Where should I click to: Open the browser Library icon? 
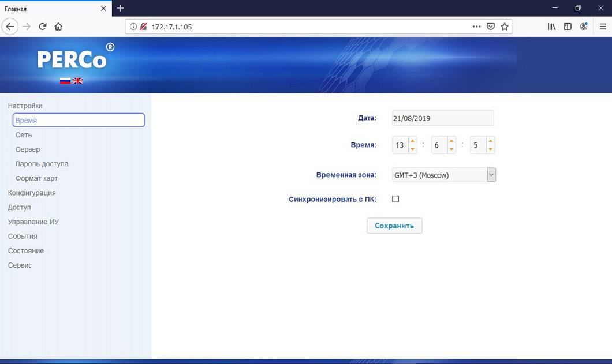click(x=551, y=27)
